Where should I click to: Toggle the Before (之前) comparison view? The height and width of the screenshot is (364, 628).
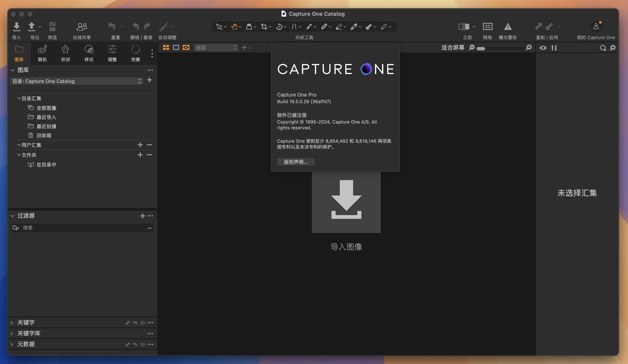click(x=464, y=26)
